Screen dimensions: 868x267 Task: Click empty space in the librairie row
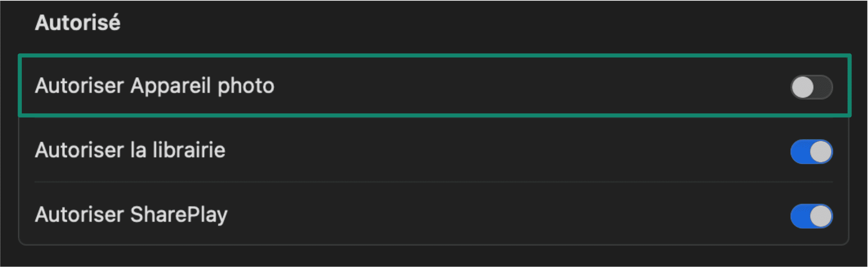click(497, 150)
